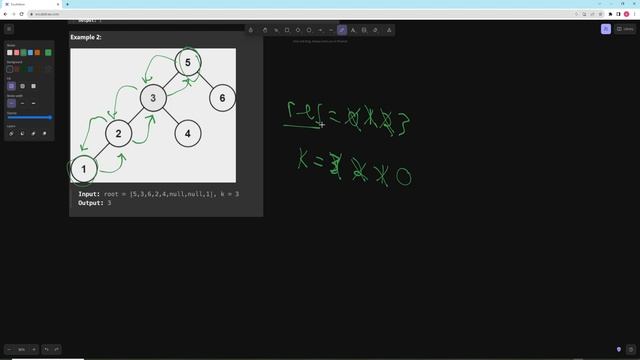Select cross-hatch fill style
Screen dimensions: 640x360
click(x=22, y=86)
